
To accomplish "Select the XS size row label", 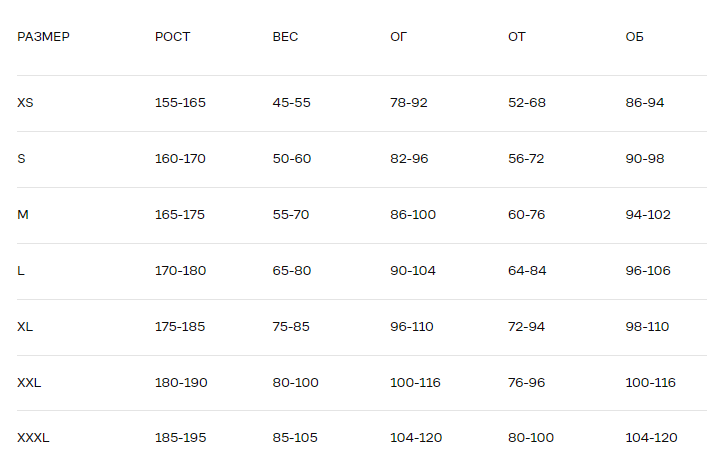I will pyautogui.click(x=26, y=103).
